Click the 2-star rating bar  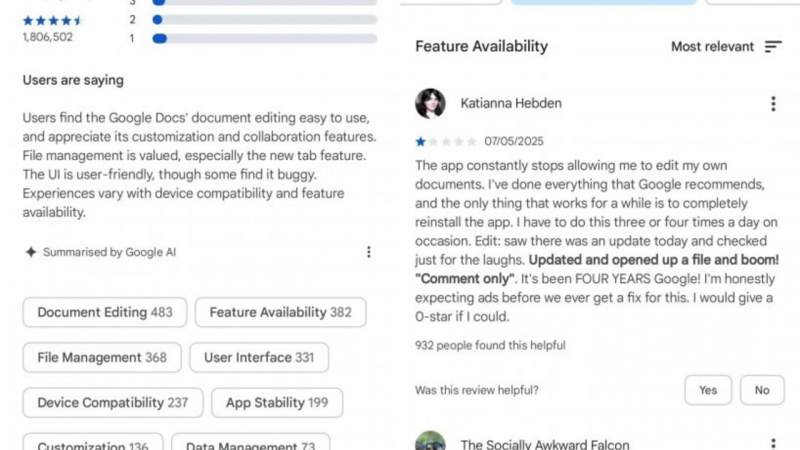264,19
